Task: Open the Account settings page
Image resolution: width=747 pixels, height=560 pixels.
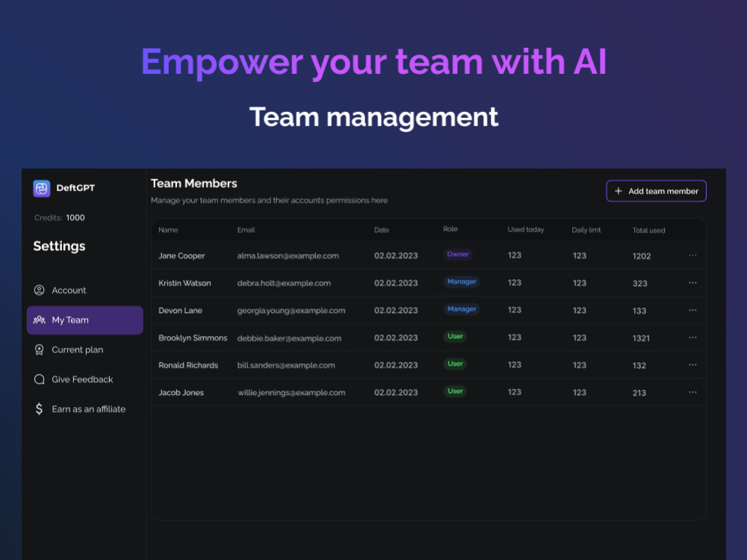Action: tap(85, 290)
